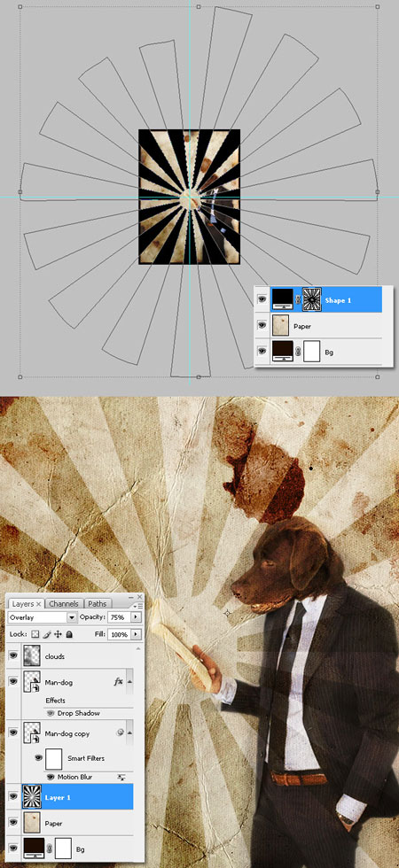The width and height of the screenshot is (399, 868).
Task: Hide Bg layer below Shape 1 panel
Action: [x=262, y=353]
